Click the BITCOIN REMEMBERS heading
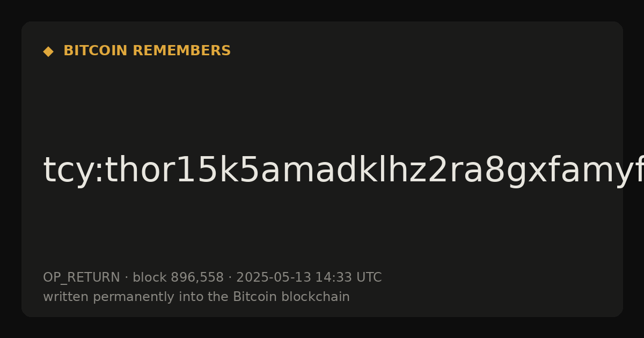The width and height of the screenshot is (644, 338). pos(147,51)
